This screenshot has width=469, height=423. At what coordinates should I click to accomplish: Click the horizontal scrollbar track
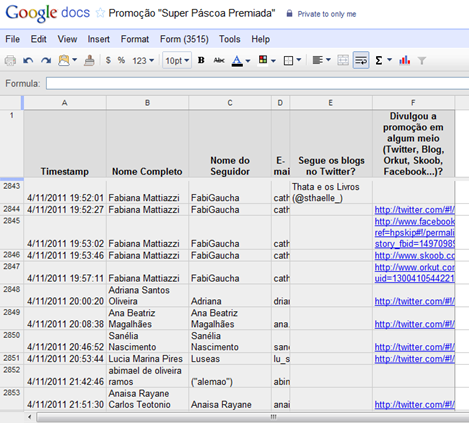click(253, 417)
